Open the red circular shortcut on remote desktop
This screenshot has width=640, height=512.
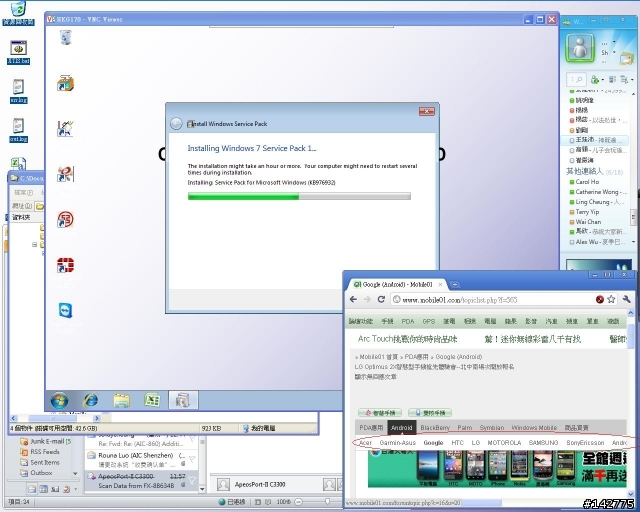click(x=65, y=219)
